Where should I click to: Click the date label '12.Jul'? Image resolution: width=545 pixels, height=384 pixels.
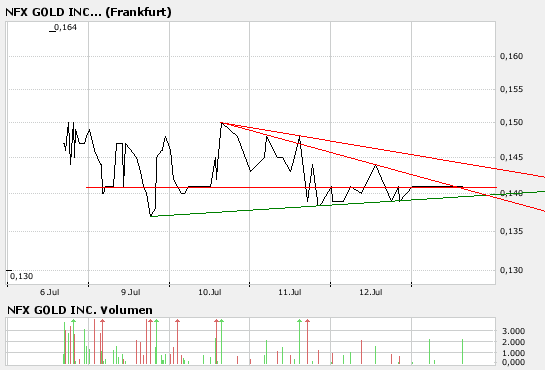coord(371,292)
